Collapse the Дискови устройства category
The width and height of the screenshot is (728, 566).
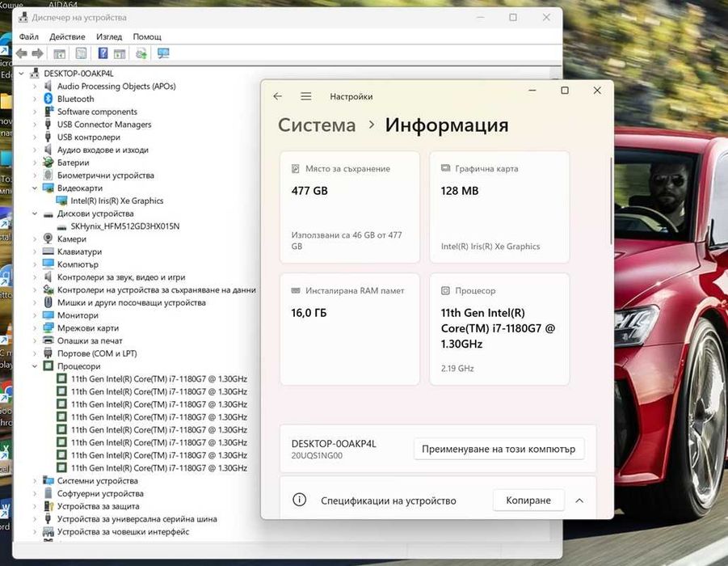pos(35,213)
